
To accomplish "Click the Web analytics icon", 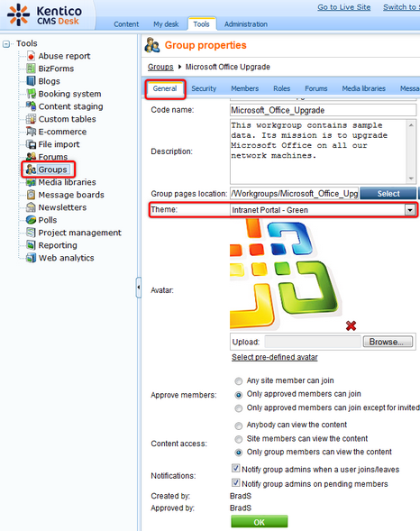I will click(x=31, y=258).
